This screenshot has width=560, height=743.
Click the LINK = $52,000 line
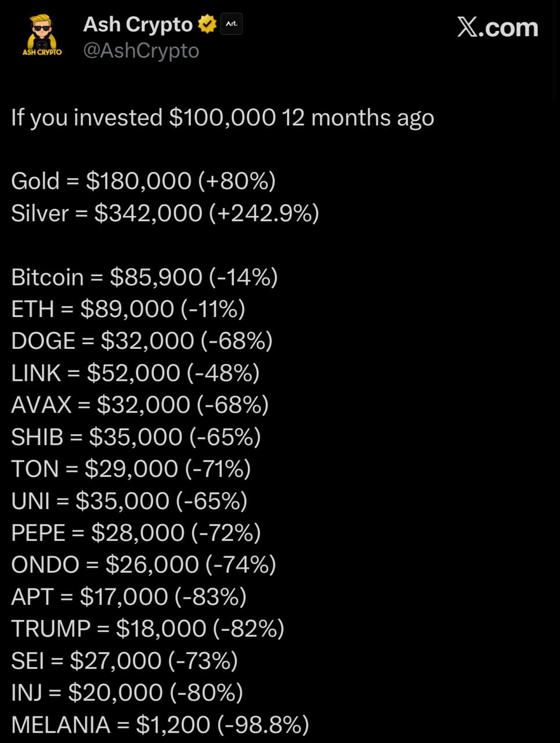(x=135, y=373)
